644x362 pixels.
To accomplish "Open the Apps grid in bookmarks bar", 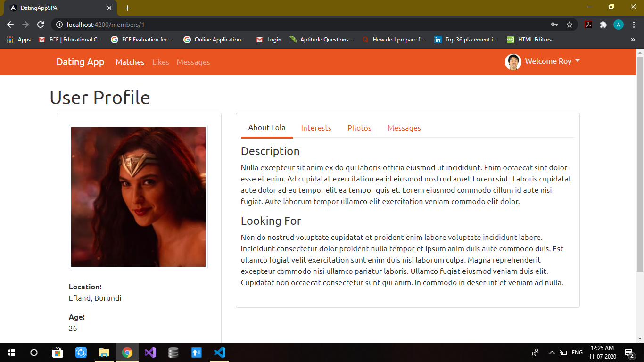I will coord(10,40).
